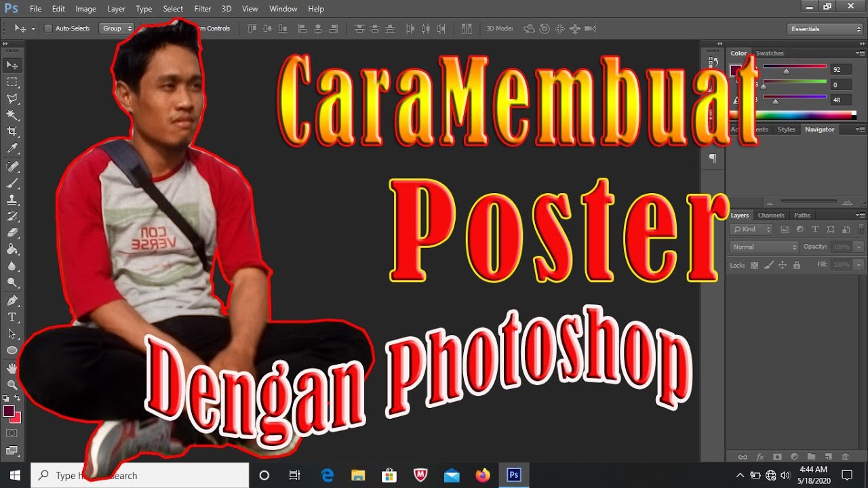The image size is (868, 488).
Task: Click the blue value field showing 48
Action: (x=841, y=100)
